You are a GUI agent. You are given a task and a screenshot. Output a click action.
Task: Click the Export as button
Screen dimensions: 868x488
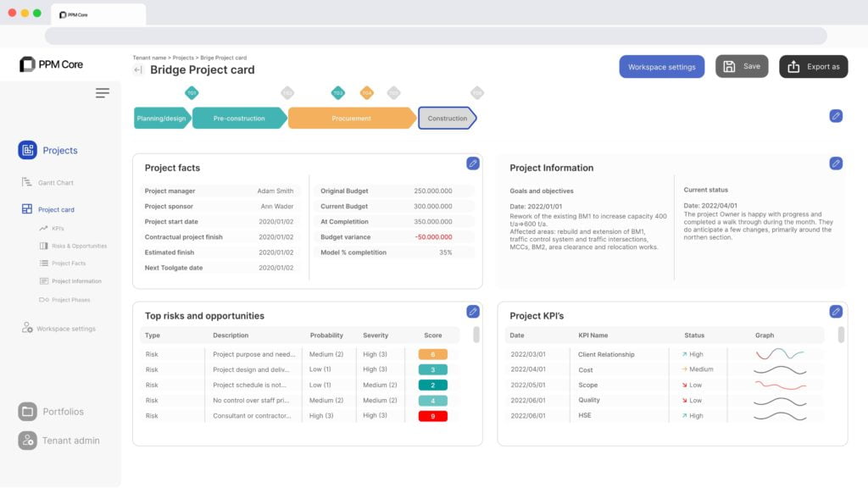click(x=813, y=67)
